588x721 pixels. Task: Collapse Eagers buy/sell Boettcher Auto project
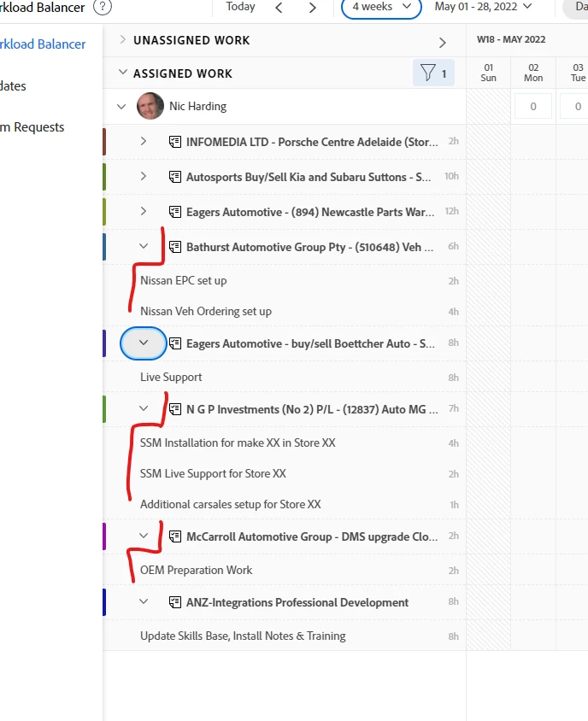144,343
